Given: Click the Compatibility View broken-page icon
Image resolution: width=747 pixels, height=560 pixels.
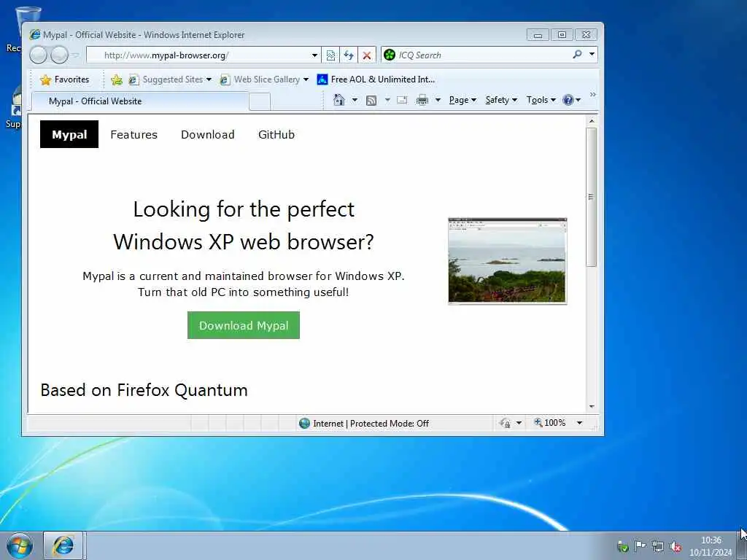Looking at the screenshot, I should coord(330,55).
